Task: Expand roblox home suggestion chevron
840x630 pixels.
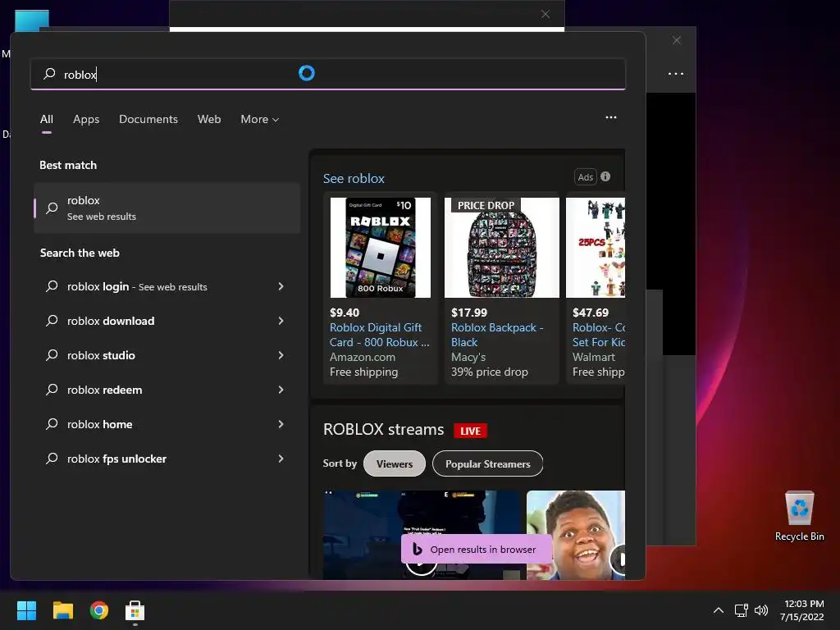Action: click(x=281, y=424)
